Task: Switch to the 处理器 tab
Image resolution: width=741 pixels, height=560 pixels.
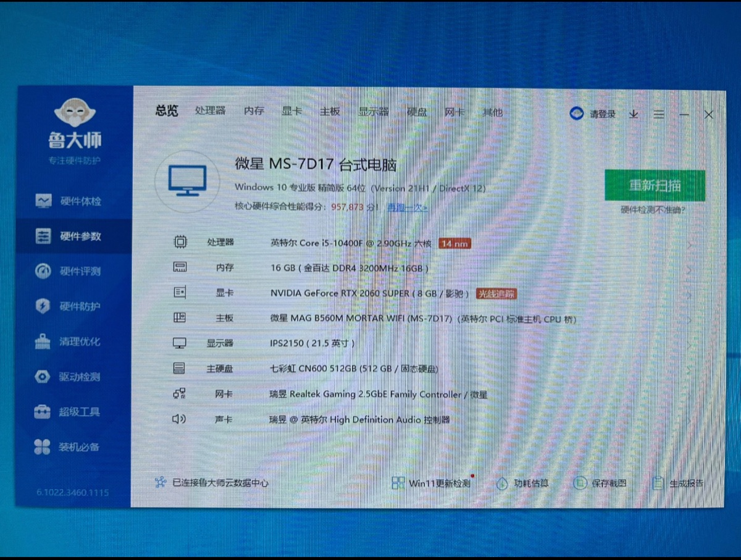Action: [x=211, y=111]
